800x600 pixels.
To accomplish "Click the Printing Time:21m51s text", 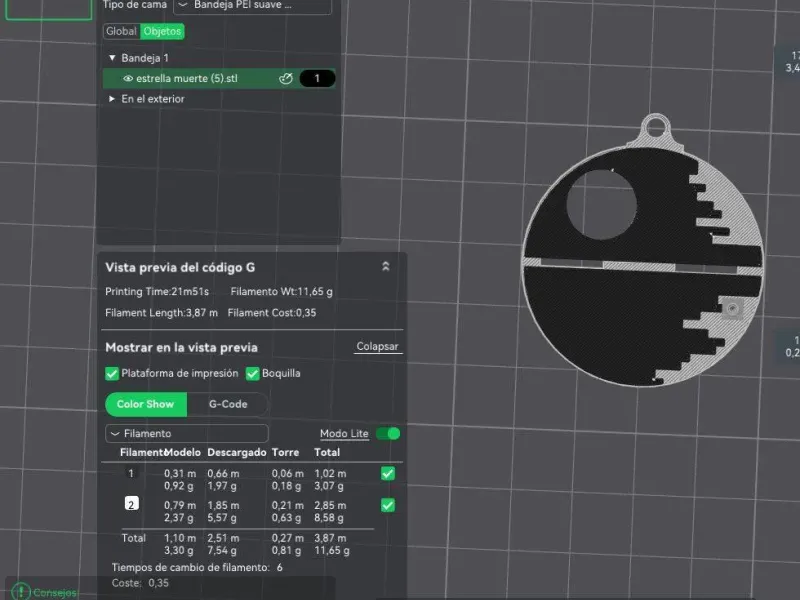I will [157, 291].
